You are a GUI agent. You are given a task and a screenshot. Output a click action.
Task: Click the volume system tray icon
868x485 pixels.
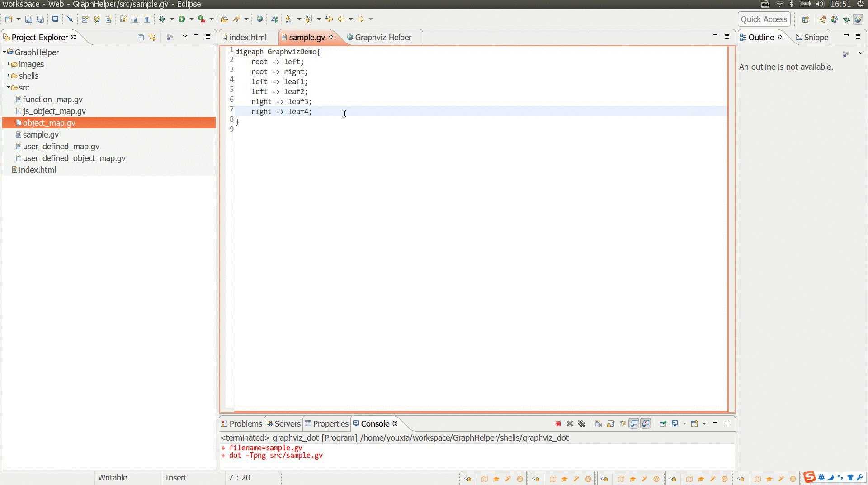[x=820, y=4]
